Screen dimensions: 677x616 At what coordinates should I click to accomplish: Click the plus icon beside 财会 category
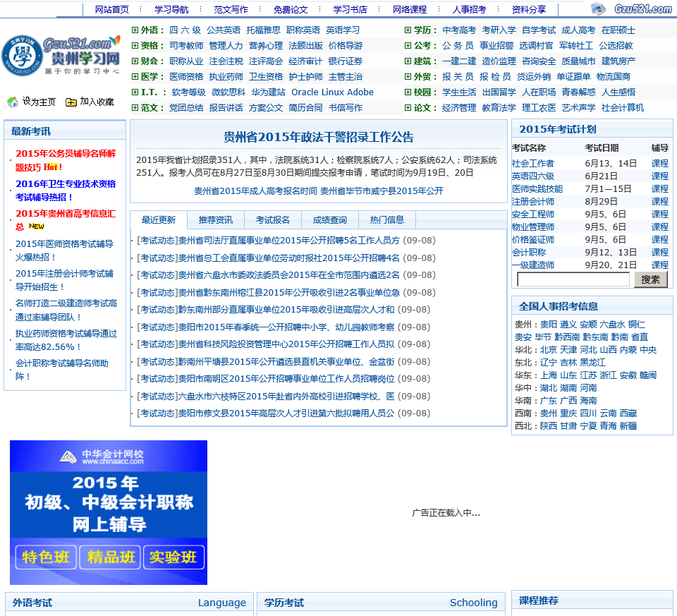[x=135, y=61]
